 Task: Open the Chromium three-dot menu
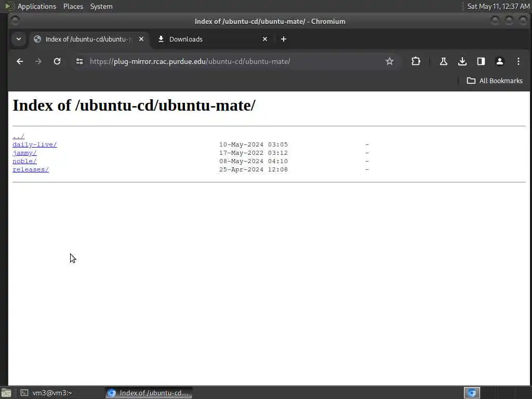518,61
